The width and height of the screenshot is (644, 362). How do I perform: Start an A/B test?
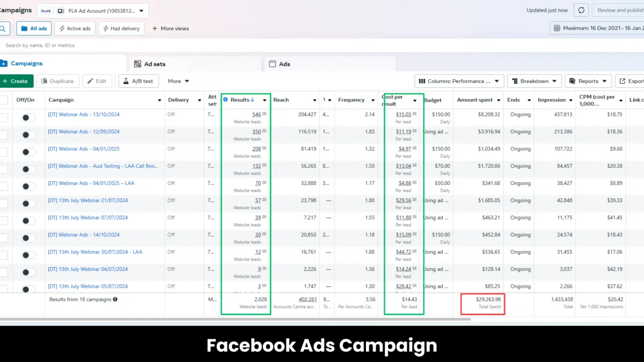pos(139,81)
